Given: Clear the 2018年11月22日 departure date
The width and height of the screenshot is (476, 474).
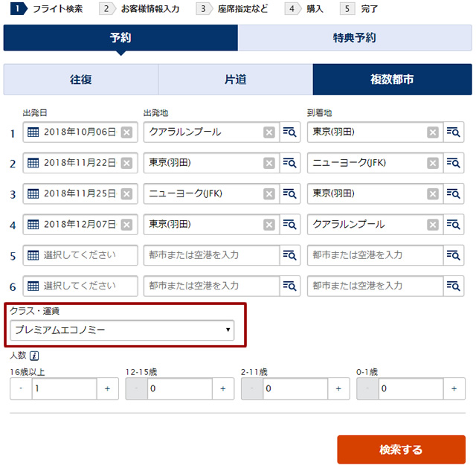Looking at the screenshot, I should pos(126,163).
